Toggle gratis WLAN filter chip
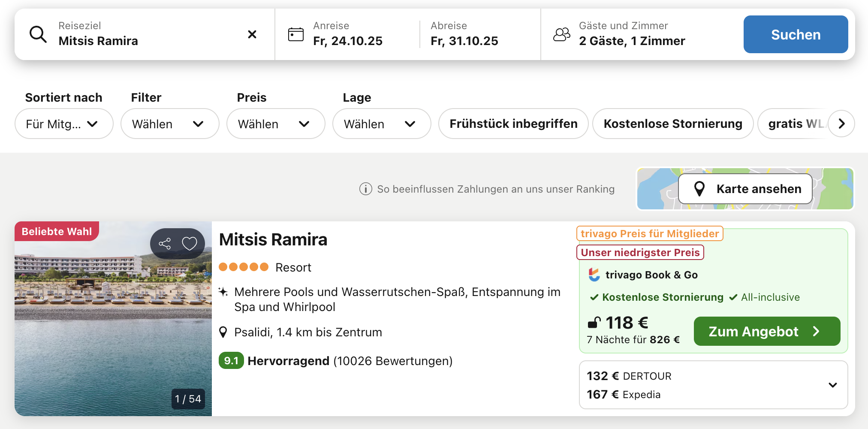The width and height of the screenshot is (868, 429). [x=793, y=124]
